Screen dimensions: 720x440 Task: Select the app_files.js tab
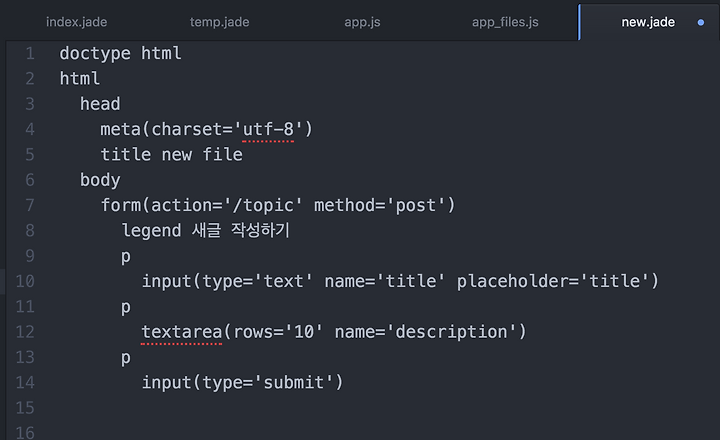(505, 22)
